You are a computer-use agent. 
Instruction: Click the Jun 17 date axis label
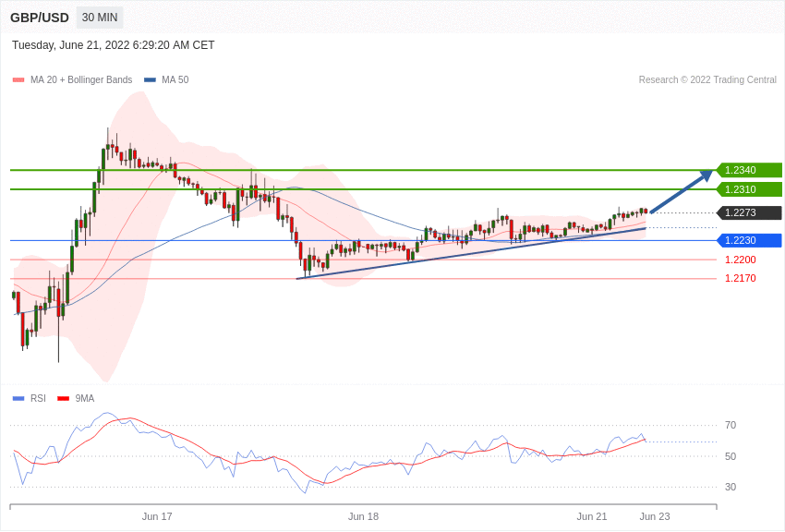click(x=157, y=516)
